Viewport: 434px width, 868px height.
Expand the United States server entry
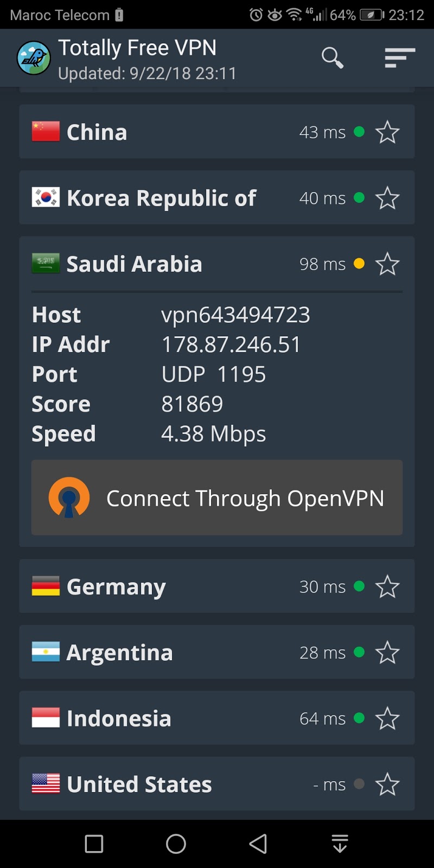139,784
